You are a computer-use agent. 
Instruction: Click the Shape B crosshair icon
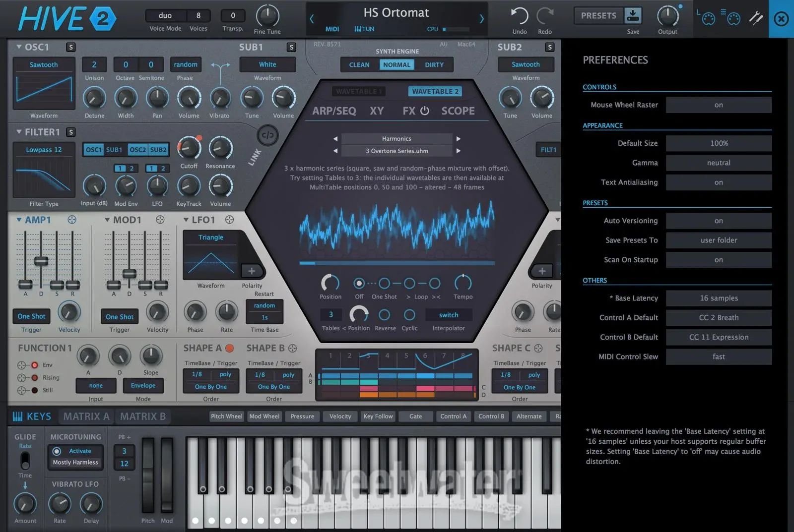[293, 348]
